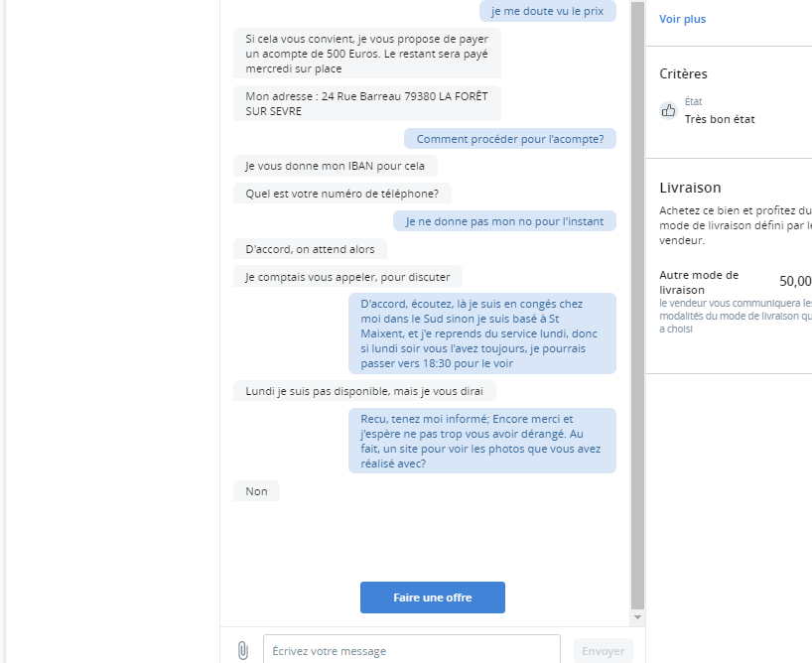The height and width of the screenshot is (663, 812).
Task: Select the "je me doute vu le prix" message
Action: click(x=547, y=11)
